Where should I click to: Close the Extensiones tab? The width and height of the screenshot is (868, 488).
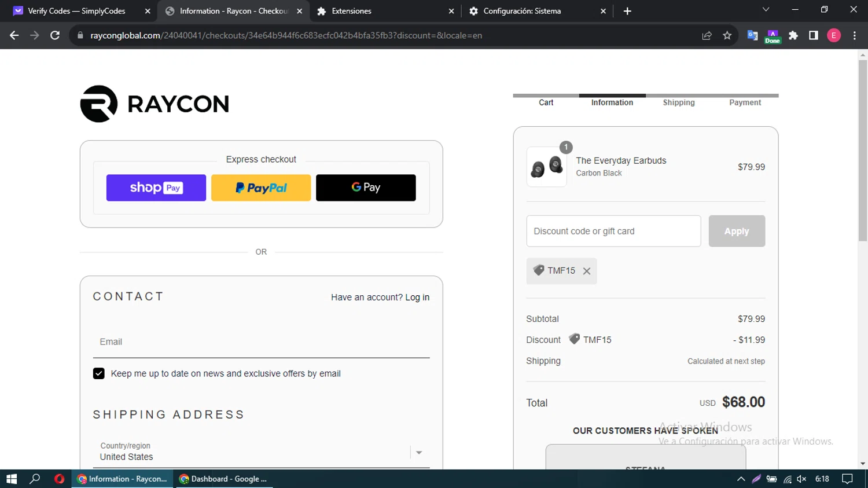tap(451, 11)
